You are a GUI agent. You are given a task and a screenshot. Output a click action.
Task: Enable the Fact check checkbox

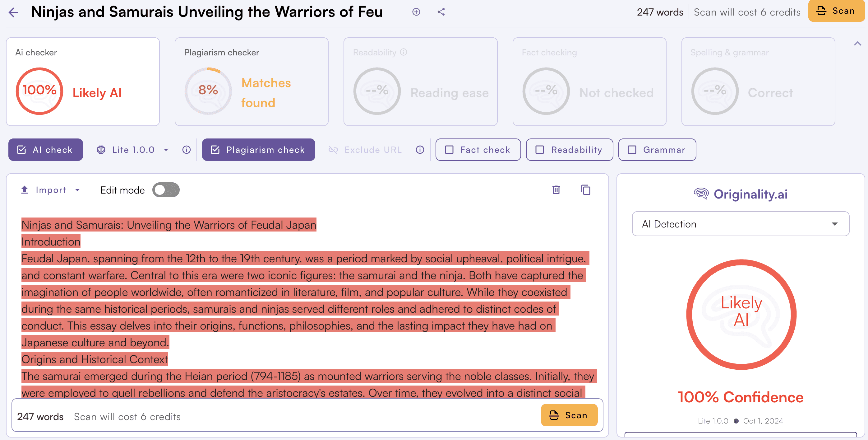point(449,150)
